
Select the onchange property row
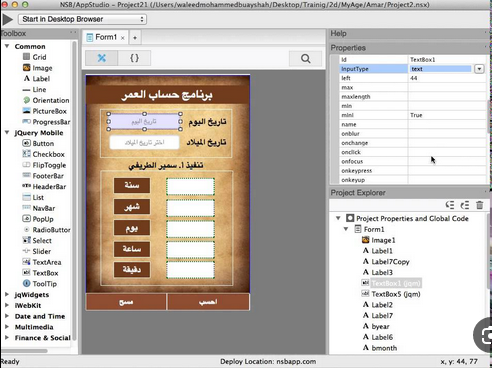click(413, 143)
